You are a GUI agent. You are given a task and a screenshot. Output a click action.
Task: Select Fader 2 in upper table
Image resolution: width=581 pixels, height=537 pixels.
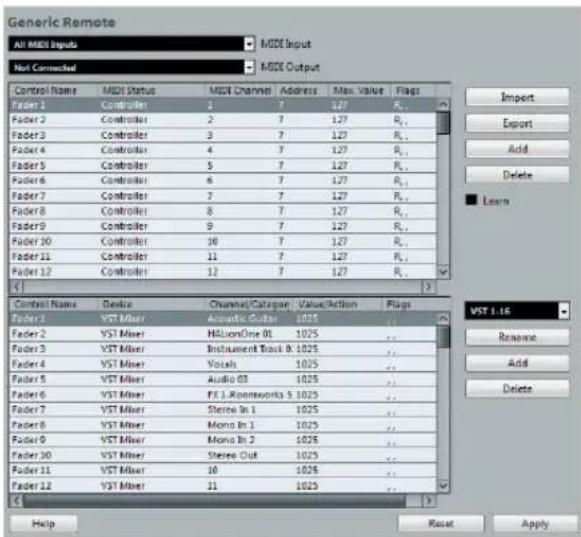point(223,120)
